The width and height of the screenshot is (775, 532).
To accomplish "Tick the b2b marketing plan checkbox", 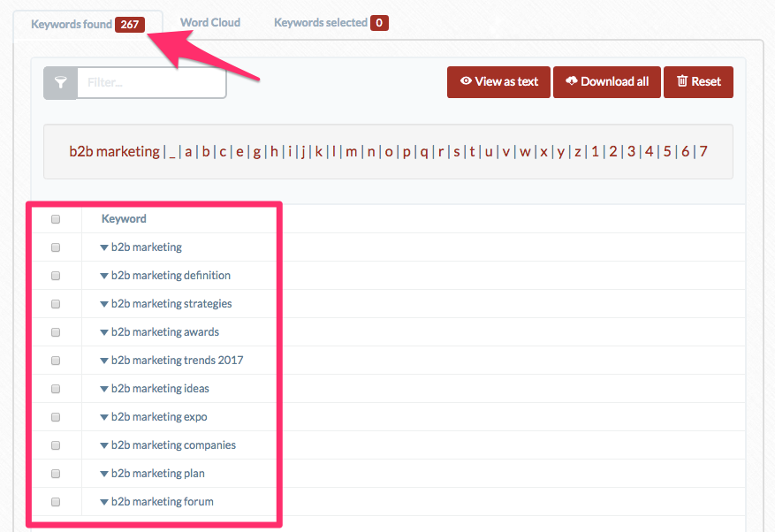I will [x=56, y=474].
